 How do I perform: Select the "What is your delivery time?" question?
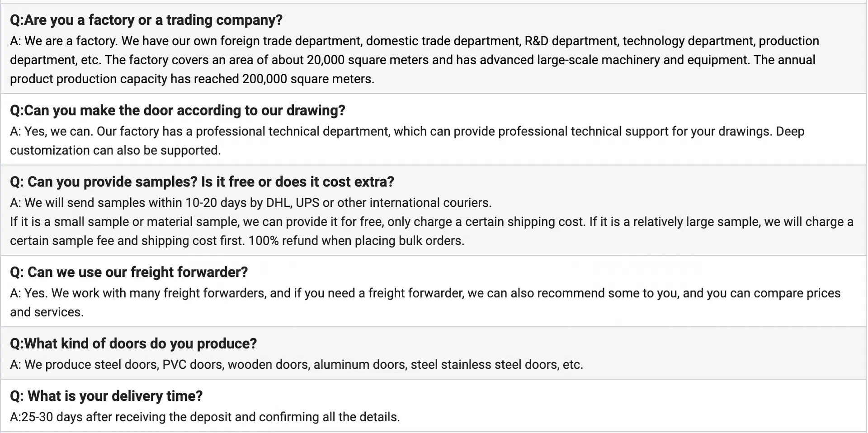[x=106, y=396]
